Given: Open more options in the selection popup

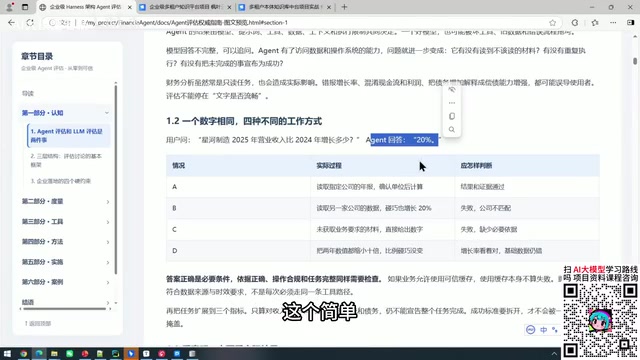Looking at the screenshot, I should tap(452, 103).
